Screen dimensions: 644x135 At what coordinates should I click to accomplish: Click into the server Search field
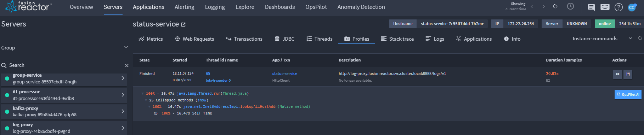tap(66, 65)
